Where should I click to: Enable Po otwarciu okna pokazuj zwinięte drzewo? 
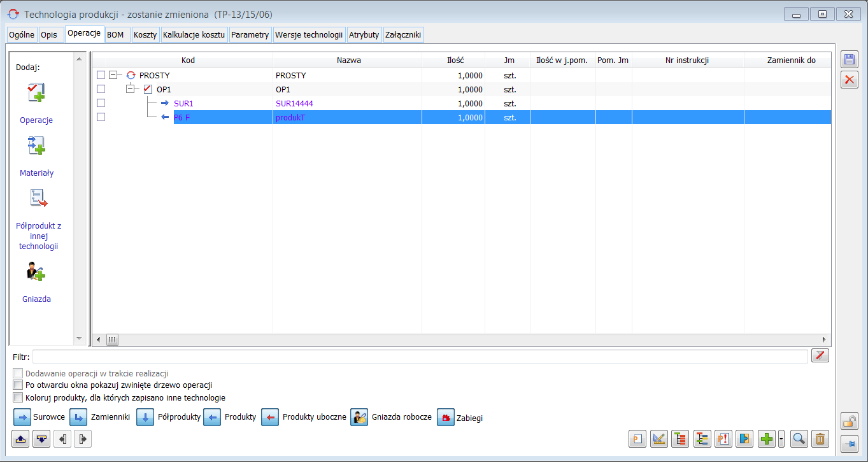pos(18,385)
